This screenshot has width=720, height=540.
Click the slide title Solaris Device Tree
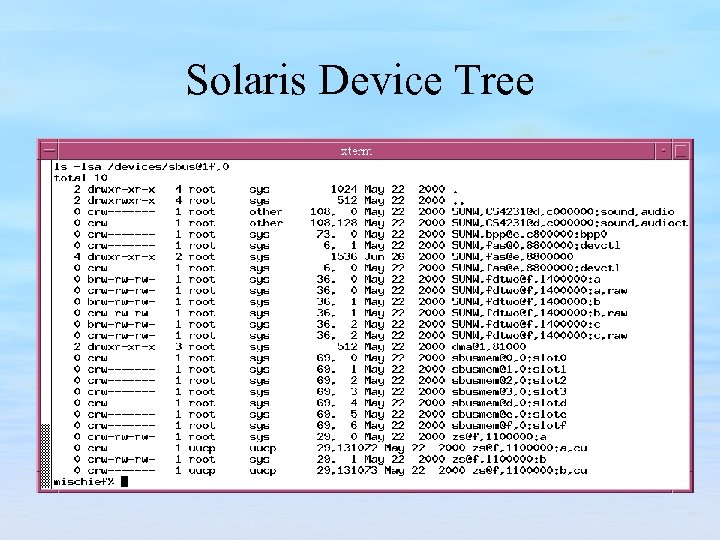tap(360, 80)
